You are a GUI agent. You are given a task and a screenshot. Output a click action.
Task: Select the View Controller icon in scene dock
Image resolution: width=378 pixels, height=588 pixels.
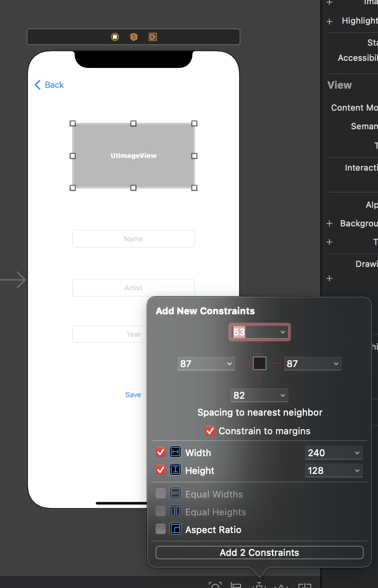point(115,37)
